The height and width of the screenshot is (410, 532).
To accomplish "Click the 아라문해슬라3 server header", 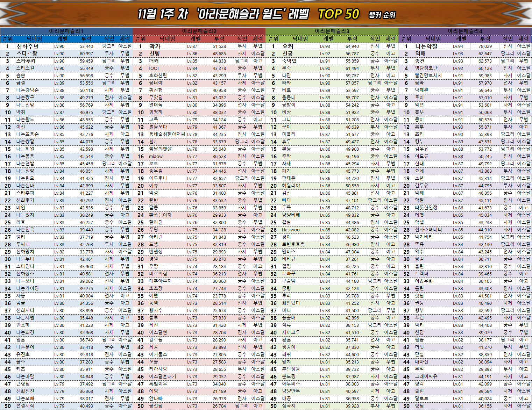I will pos(332,31).
